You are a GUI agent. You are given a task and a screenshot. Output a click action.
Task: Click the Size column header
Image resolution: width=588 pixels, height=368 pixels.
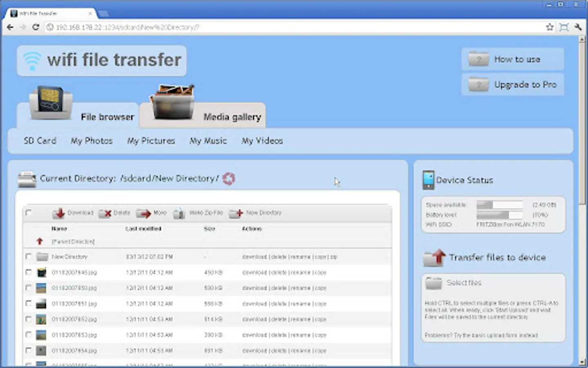coord(209,229)
